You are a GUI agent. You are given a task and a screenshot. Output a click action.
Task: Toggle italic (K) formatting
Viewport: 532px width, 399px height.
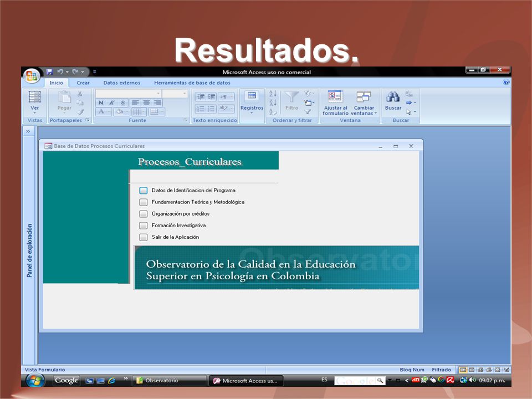point(112,103)
